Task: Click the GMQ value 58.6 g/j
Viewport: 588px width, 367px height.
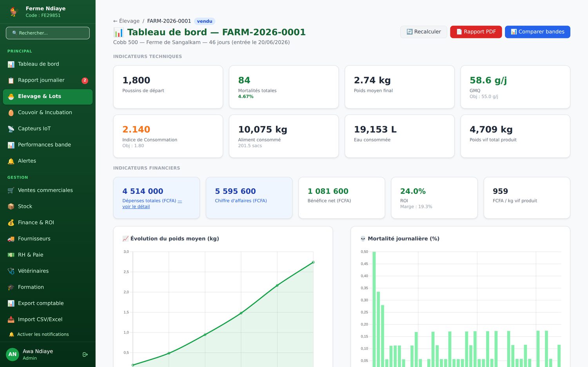Action: (488, 80)
